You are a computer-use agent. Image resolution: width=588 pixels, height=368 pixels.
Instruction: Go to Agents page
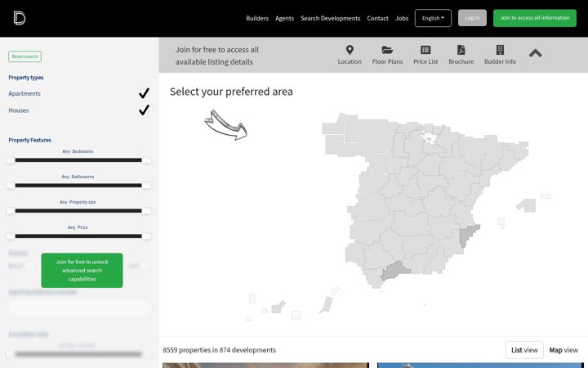click(284, 18)
